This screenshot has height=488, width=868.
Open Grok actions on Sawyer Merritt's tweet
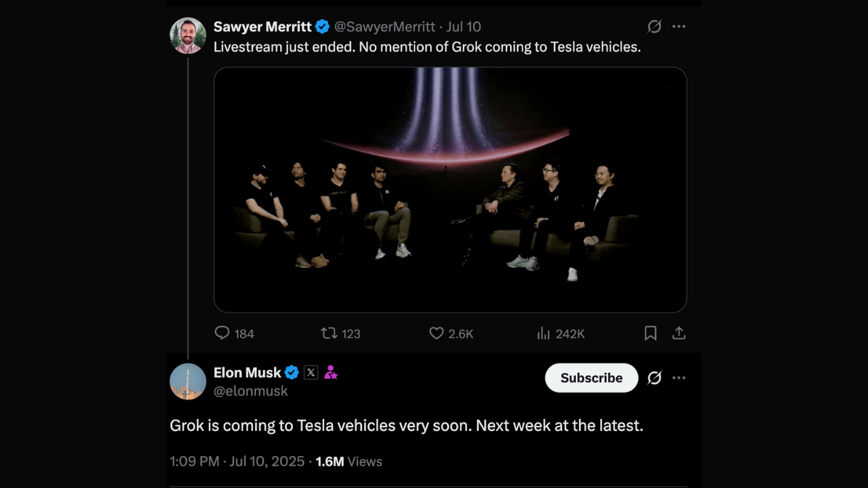tap(654, 26)
